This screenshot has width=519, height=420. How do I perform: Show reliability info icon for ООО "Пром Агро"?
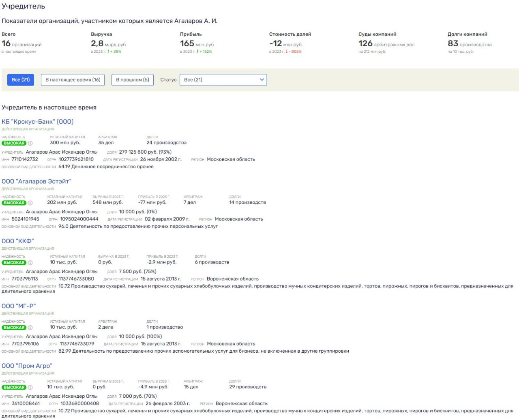[x=30, y=387]
